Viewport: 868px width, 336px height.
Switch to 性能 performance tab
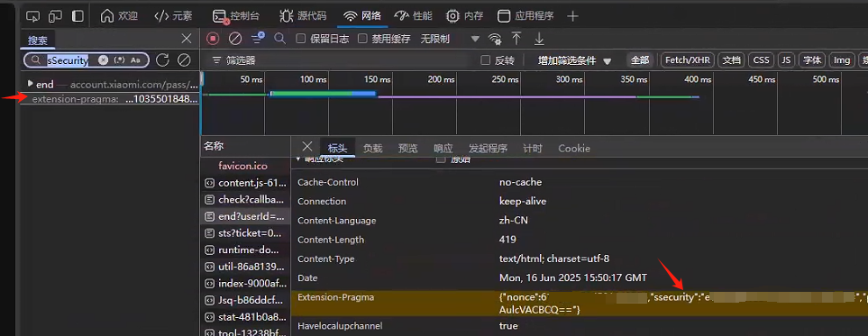pos(414,16)
